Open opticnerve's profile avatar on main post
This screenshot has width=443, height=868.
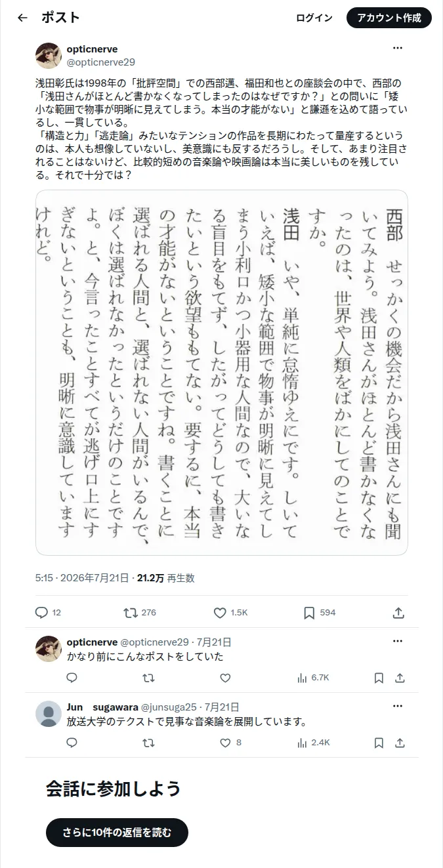pos(49,56)
